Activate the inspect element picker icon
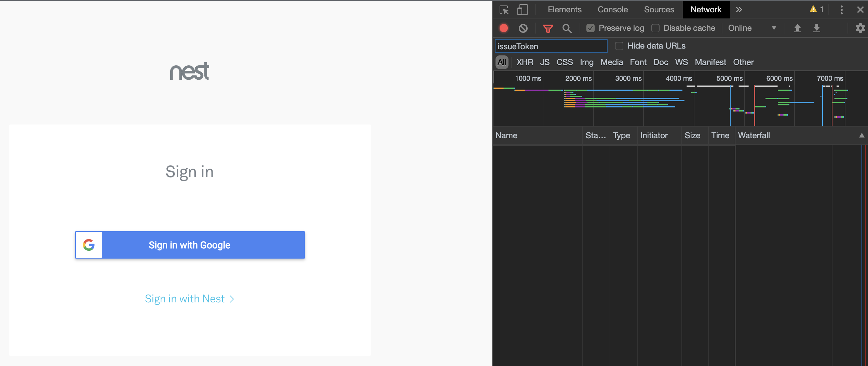The height and width of the screenshot is (366, 868). 504,10
